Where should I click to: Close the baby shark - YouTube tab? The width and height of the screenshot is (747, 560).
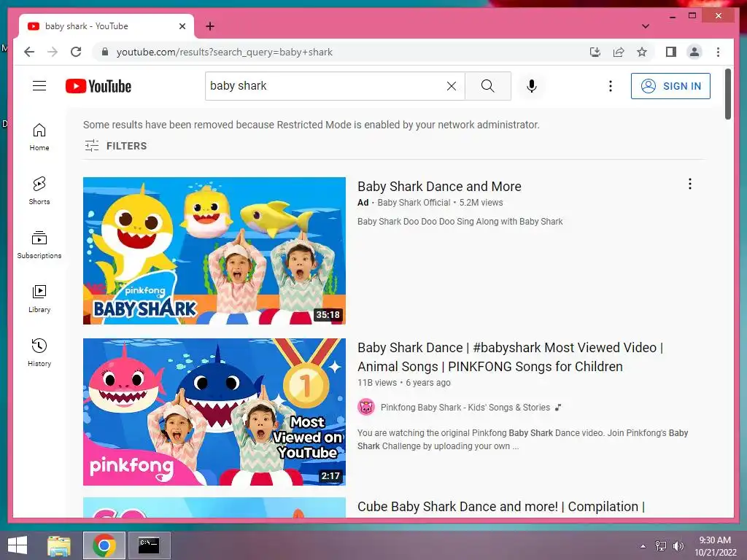(182, 26)
